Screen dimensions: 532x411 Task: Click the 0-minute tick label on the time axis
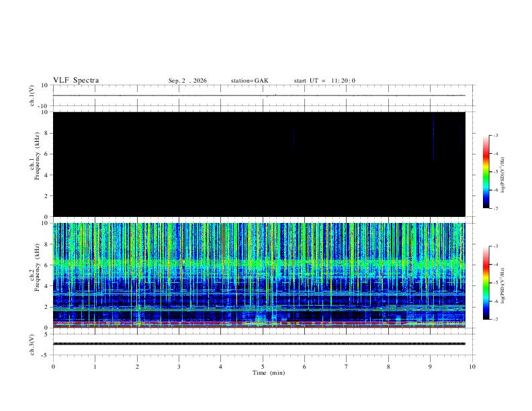click(x=53, y=367)
